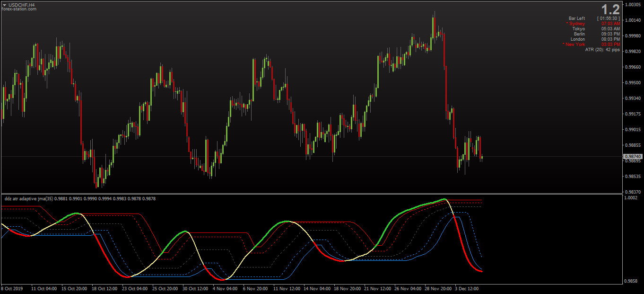Click Tokyo time 05:03 AM
Screen dimensions: 644x294
pos(610,29)
